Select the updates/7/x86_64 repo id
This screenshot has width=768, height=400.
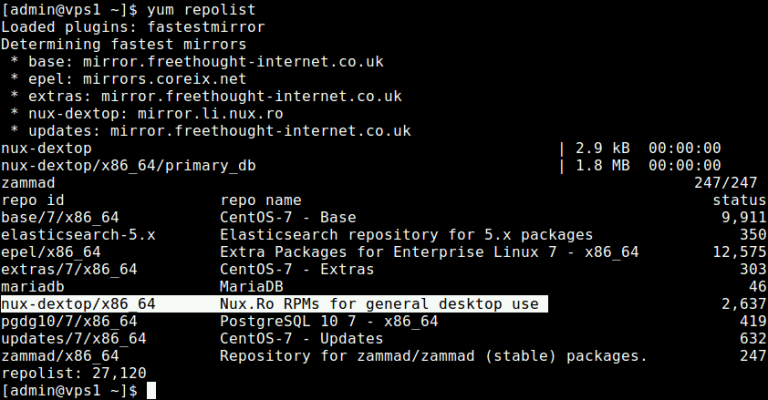74,339
